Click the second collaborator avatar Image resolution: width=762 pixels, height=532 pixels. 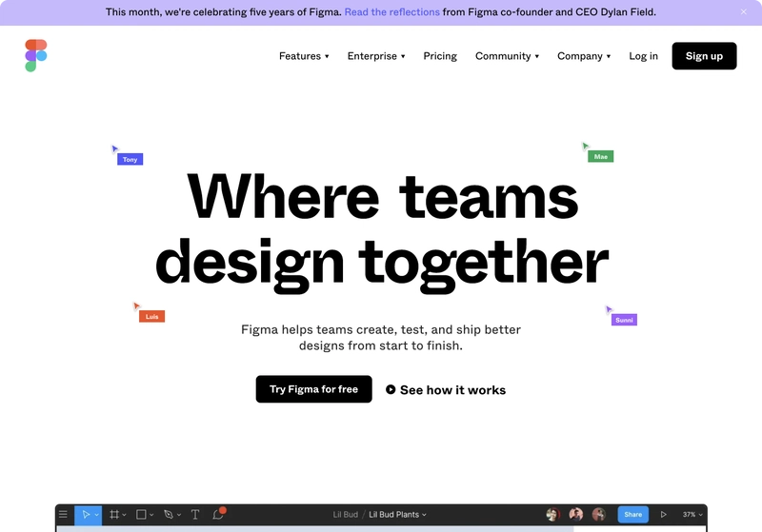click(x=576, y=514)
